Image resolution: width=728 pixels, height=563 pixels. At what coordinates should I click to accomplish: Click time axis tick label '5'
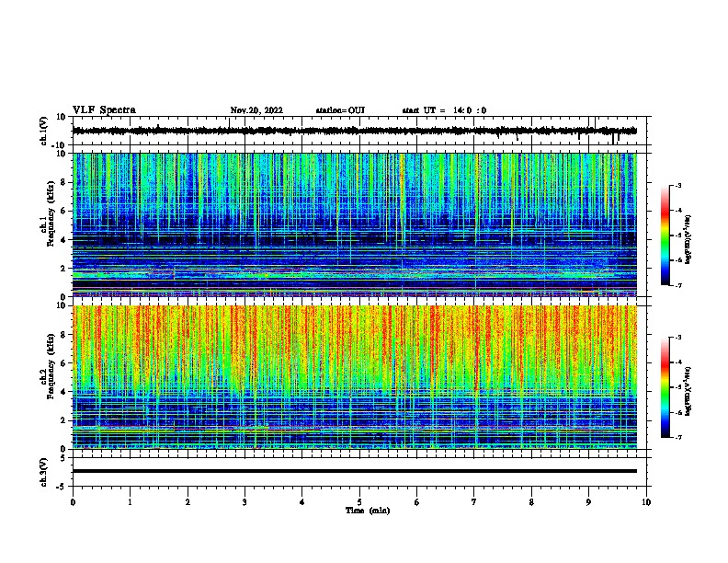[359, 502]
